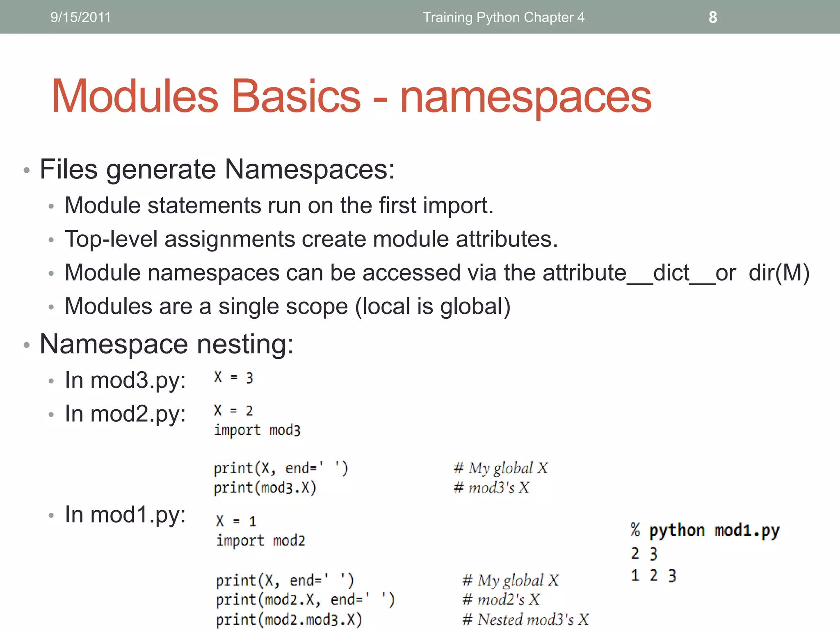Screen dimensions: 840x630
Task: Click 'print(mod2.X, end=' ')' code line
Action: click(305, 600)
